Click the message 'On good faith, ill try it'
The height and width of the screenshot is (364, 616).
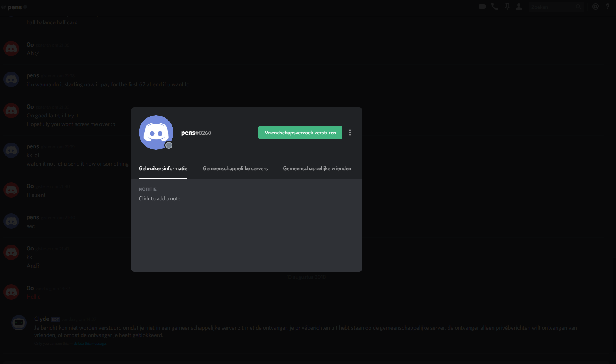[x=52, y=116]
